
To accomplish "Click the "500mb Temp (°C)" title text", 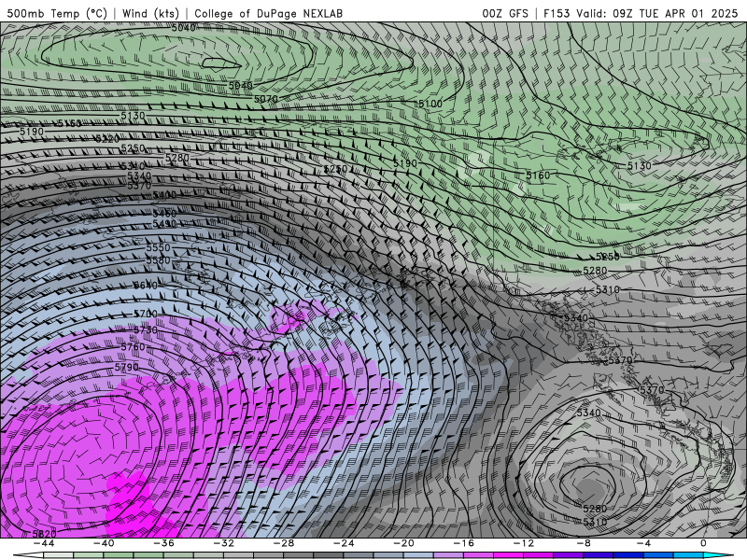I will coord(57,13).
